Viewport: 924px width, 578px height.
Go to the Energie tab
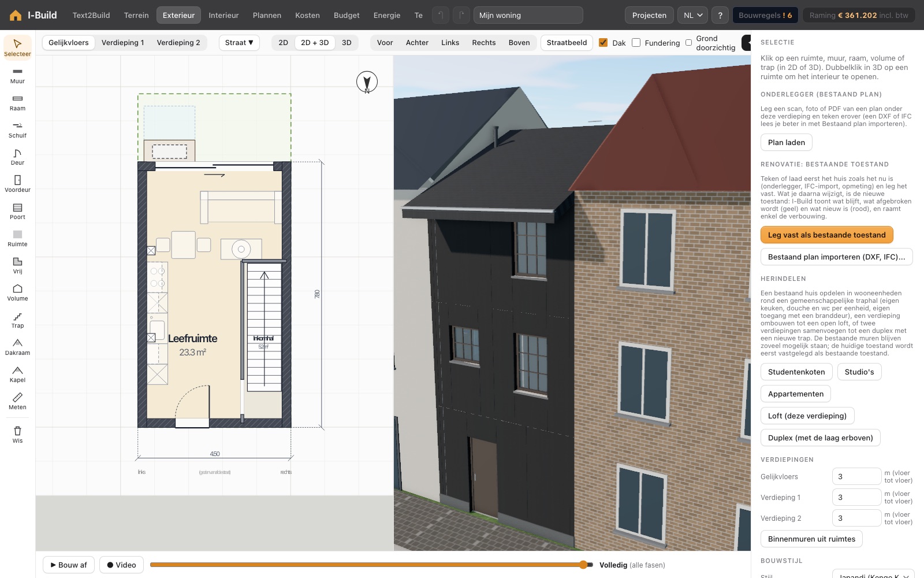click(387, 15)
